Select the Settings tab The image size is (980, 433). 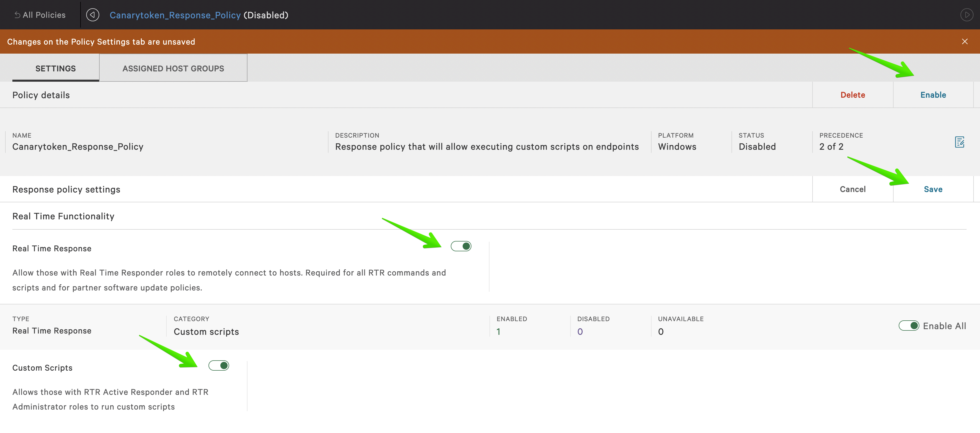click(55, 68)
